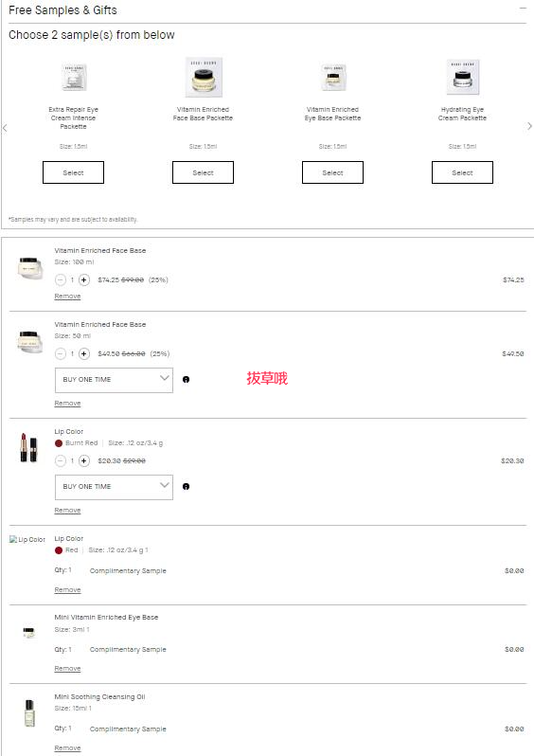Select Hydrating Eye Cream Packette sample
534x756 pixels.
pyautogui.click(x=462, y=172)
